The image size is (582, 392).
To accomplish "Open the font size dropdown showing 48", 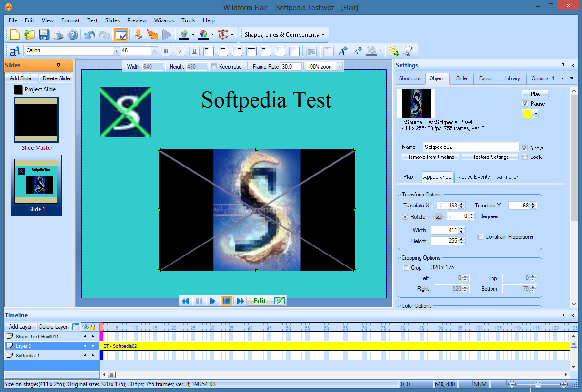I will tap(154, 51).
